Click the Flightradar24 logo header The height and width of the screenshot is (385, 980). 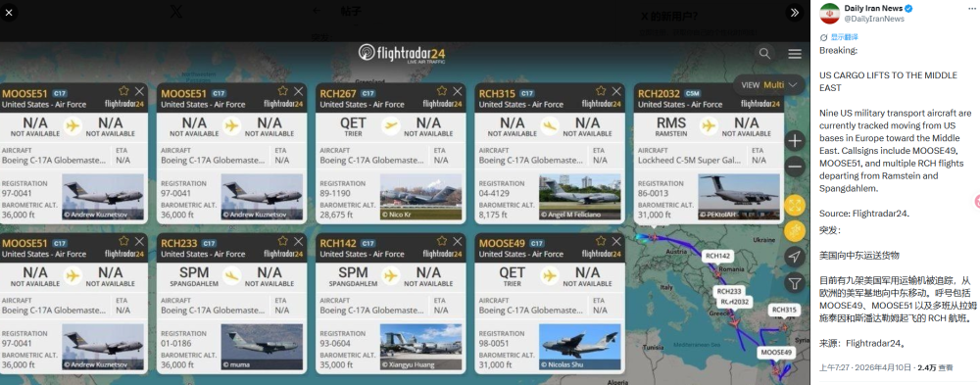402,53
